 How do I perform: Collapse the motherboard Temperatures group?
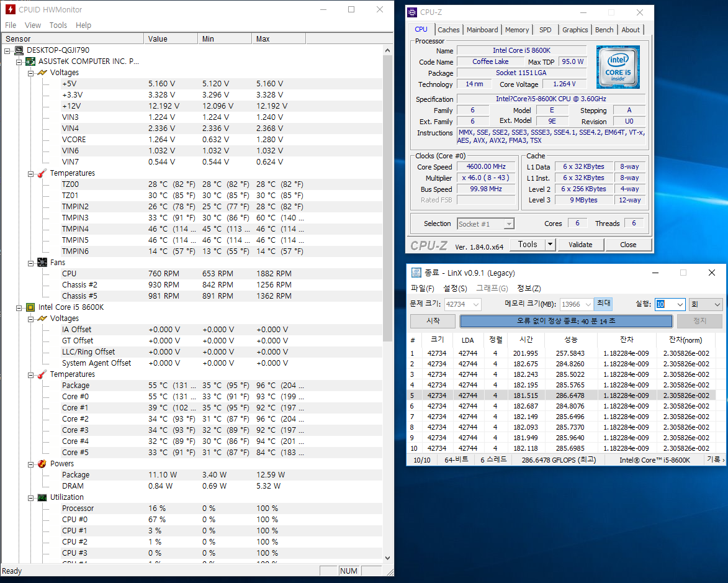(x=30, y=174)
